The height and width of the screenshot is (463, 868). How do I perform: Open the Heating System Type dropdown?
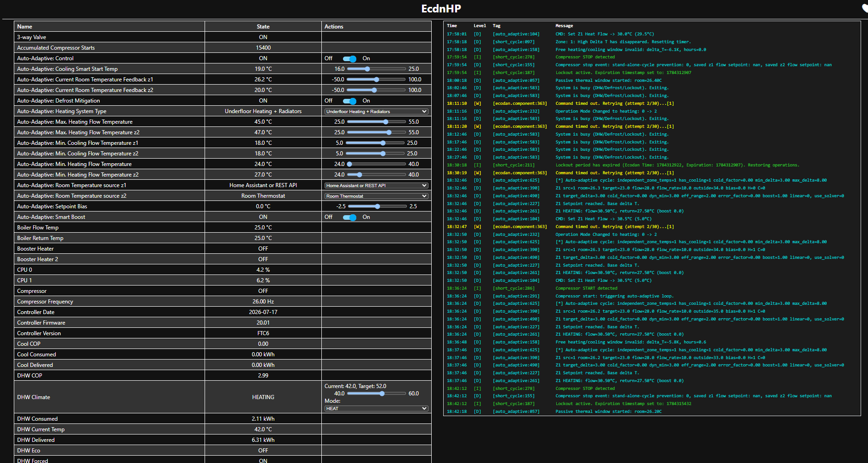click(x=376, y=111)
